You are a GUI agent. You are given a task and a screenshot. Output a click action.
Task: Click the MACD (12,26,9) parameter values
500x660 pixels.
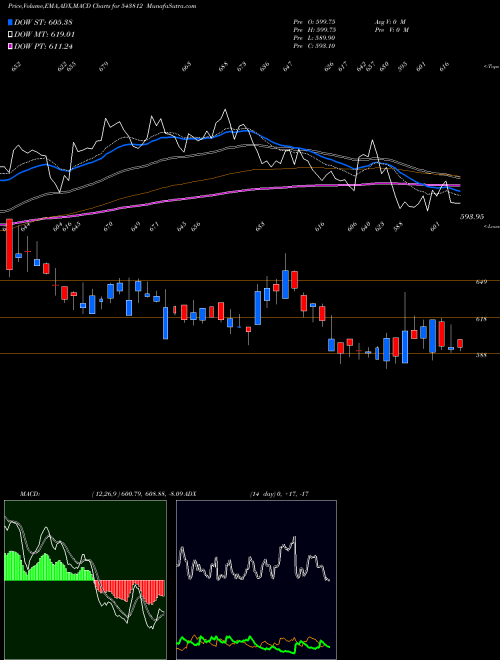(138, 493)
